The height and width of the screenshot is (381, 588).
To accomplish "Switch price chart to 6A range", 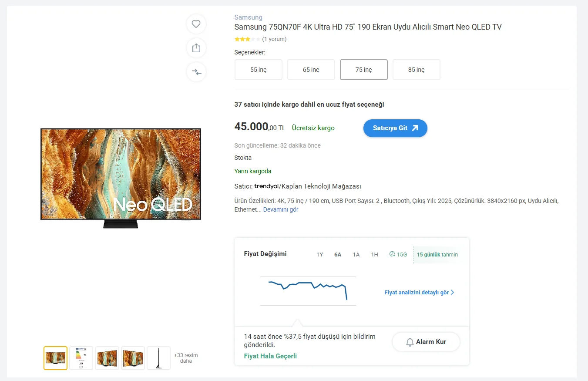I will (x=338, y=255).
